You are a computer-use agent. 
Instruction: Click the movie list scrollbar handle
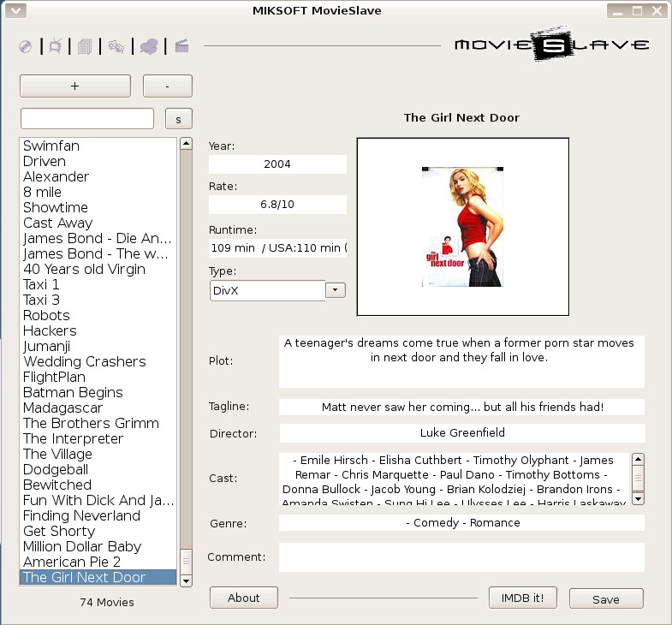point(186,561)
